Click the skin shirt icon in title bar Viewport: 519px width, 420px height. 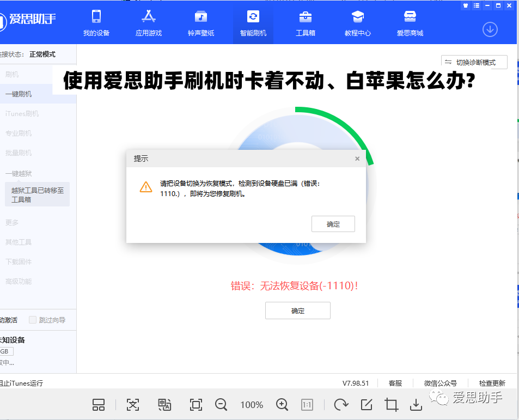(466, 5)
